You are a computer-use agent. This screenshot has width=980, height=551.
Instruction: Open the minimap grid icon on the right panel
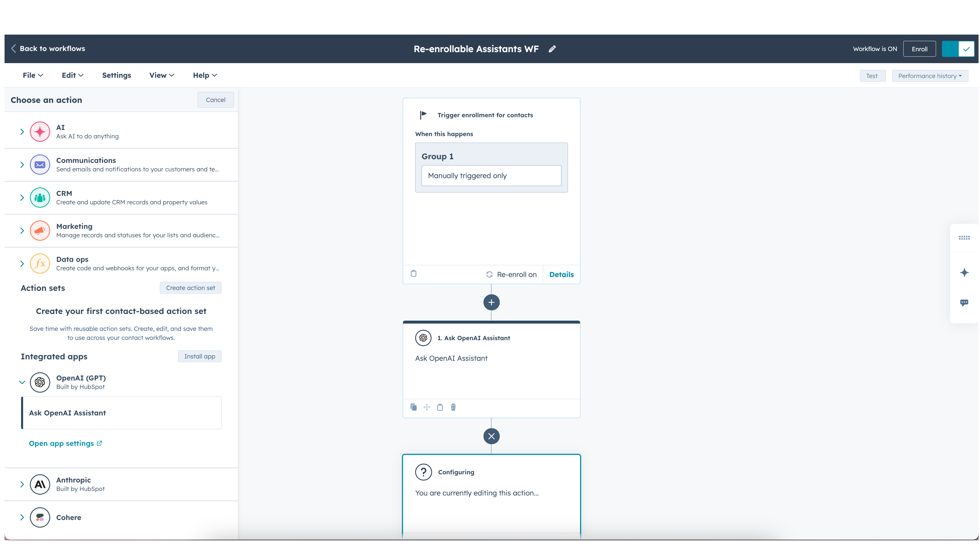[965, 237]
